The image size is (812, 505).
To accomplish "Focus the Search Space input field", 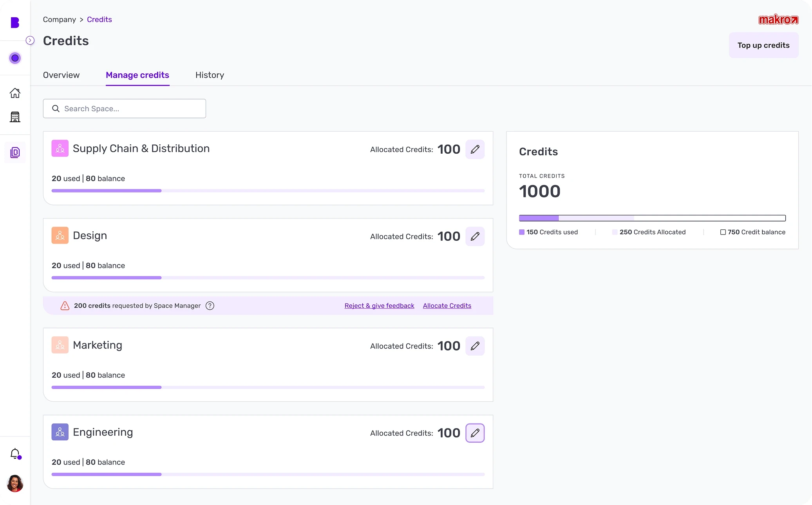I will point(125,109).
